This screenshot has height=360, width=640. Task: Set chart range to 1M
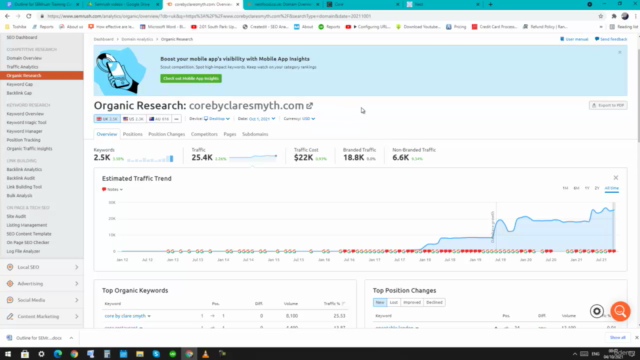click(x=565, y=188)
